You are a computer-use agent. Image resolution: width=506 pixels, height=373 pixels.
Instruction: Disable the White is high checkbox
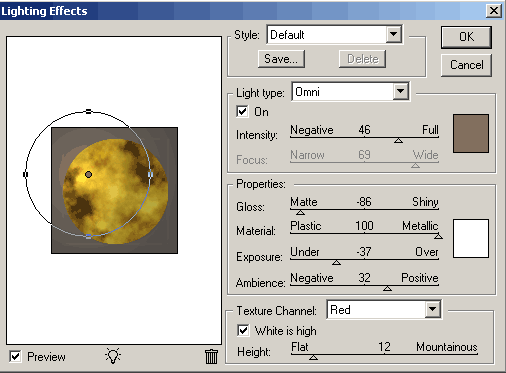[243, 330]
